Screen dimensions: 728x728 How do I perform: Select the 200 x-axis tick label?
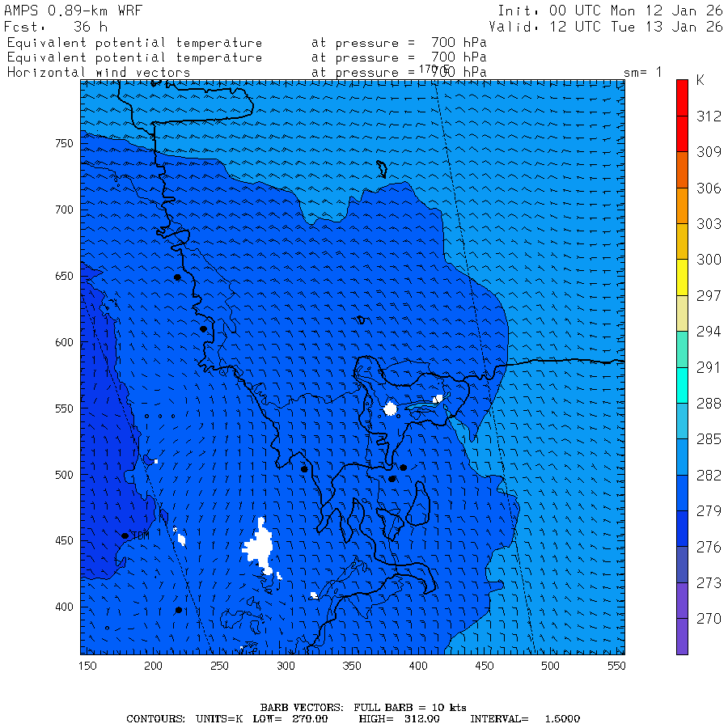153,666
